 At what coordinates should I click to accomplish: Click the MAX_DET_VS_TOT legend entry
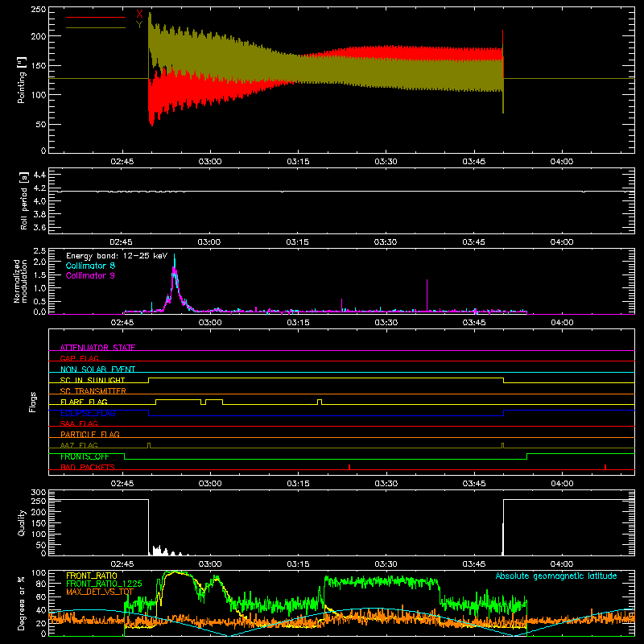pos(100,592)
